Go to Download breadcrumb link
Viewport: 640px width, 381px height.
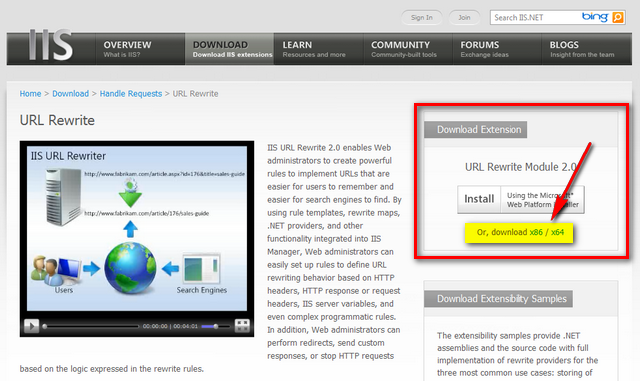[70, 94]
